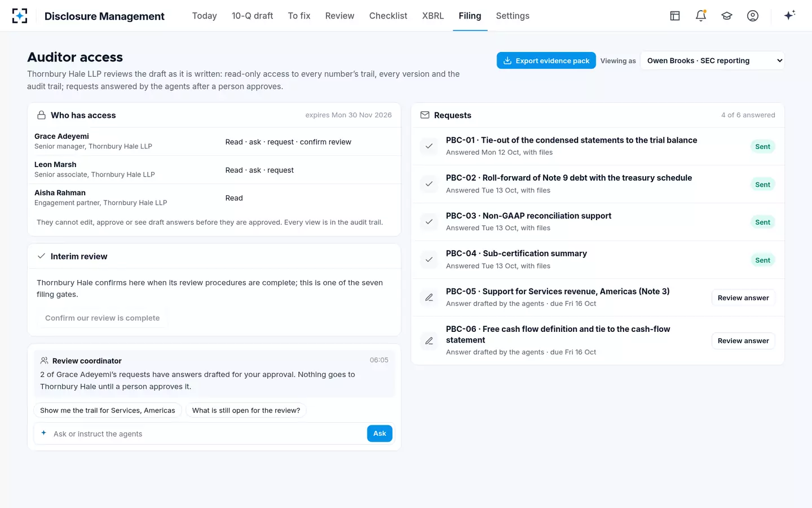Viewport: 812px width, 508px height.
Task: Switch to the Today tab
Action: 204,16
